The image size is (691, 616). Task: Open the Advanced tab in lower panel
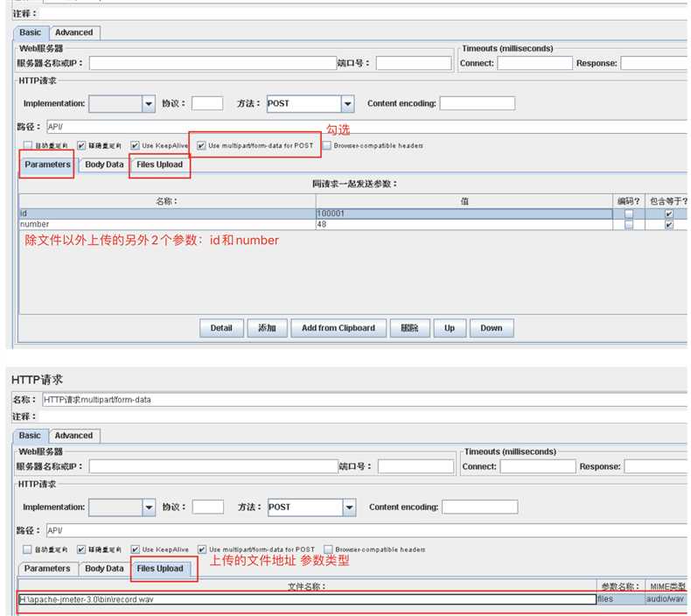click(73, 436)
